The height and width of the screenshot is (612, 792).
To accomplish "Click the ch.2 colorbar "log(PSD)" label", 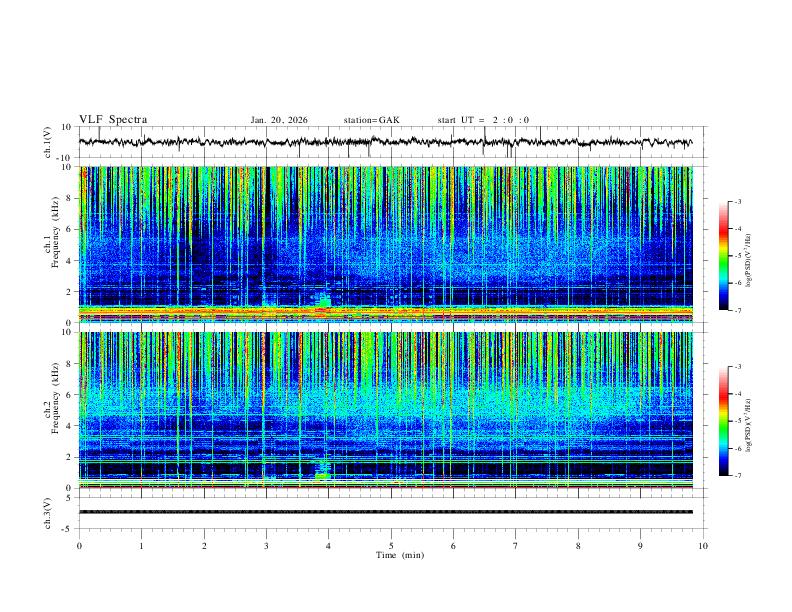I will pyautogui.click(x=748, y=425).
